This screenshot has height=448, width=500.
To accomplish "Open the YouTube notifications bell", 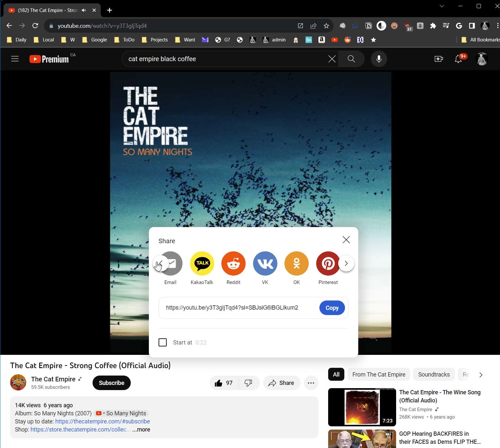I will [x=458, y=59].
